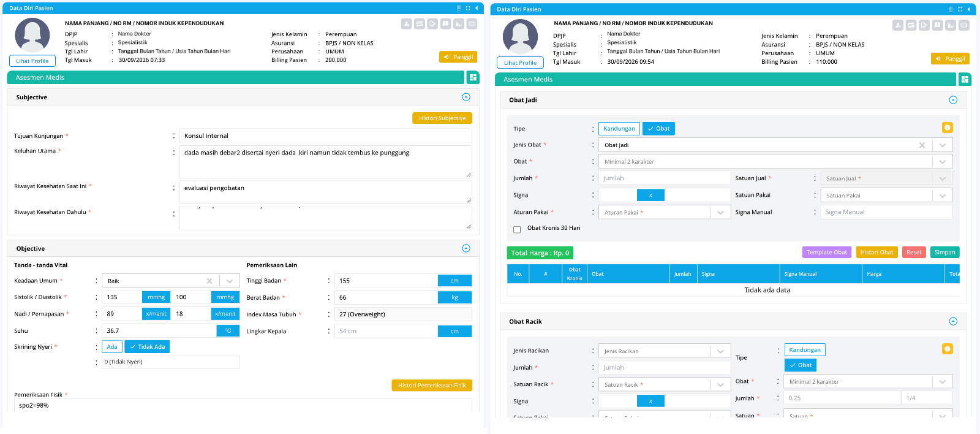Select Kandungan for Tipe in Obat Racik
Viewport: 980px width, 434px height.
pos(805,350)
